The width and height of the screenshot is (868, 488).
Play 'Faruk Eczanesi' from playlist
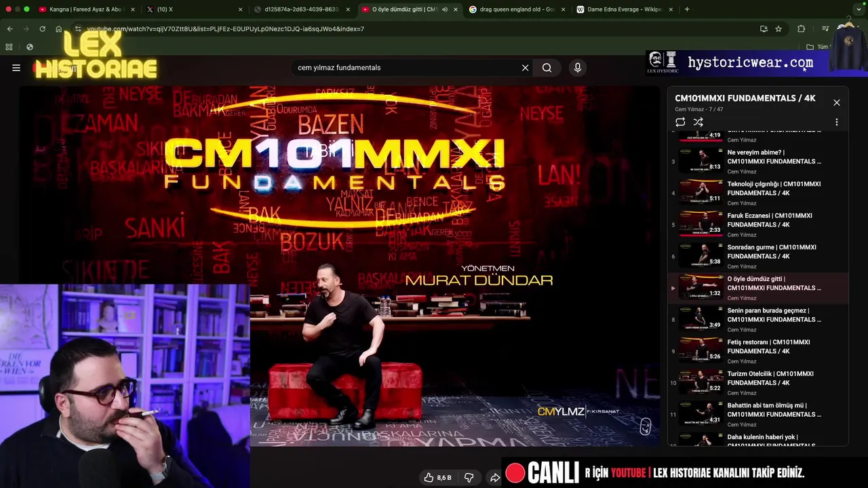(758, 224)
